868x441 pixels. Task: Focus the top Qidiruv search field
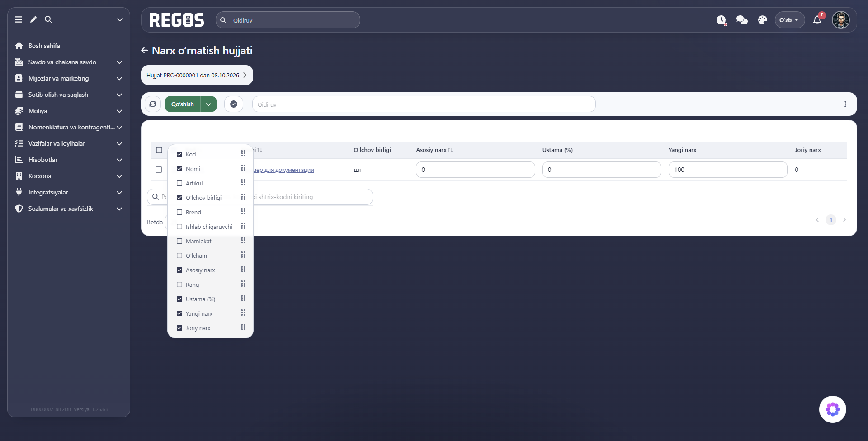(x=288, y=20)
